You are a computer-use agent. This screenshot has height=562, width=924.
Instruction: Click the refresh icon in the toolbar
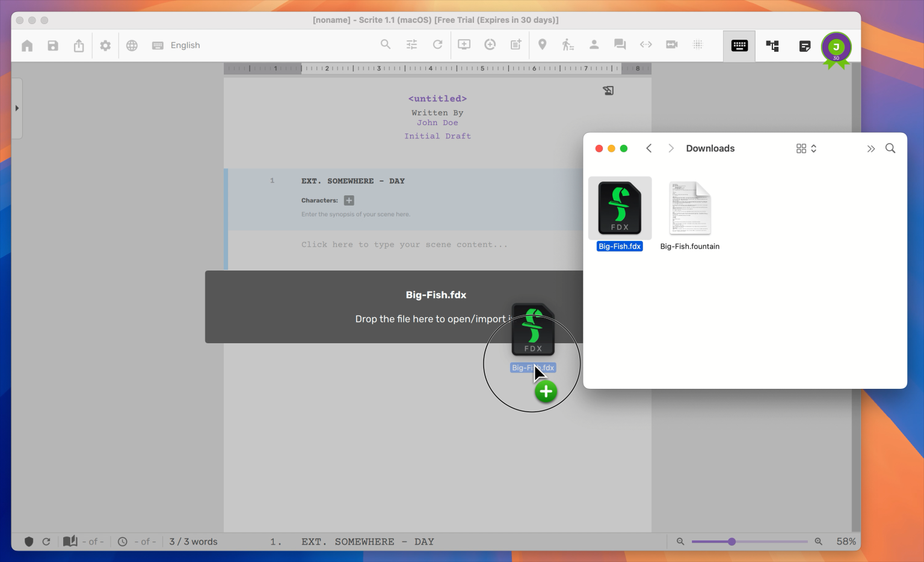[x=437, y=44]
